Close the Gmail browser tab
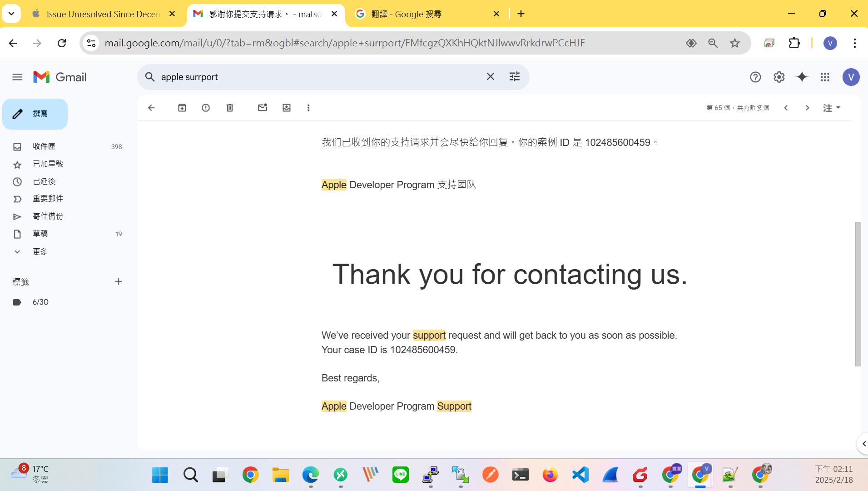The image size is (868, 491). click(334, 14)
